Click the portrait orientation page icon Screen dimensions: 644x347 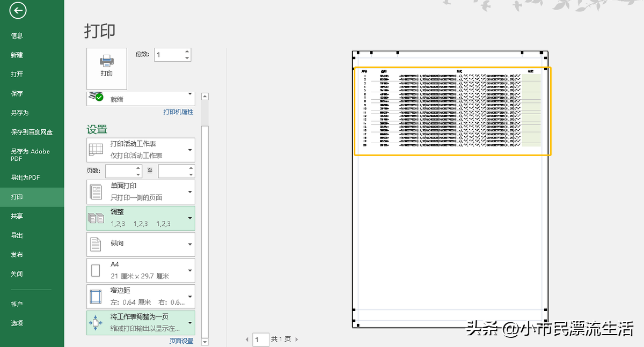click(x=96, y=244)
